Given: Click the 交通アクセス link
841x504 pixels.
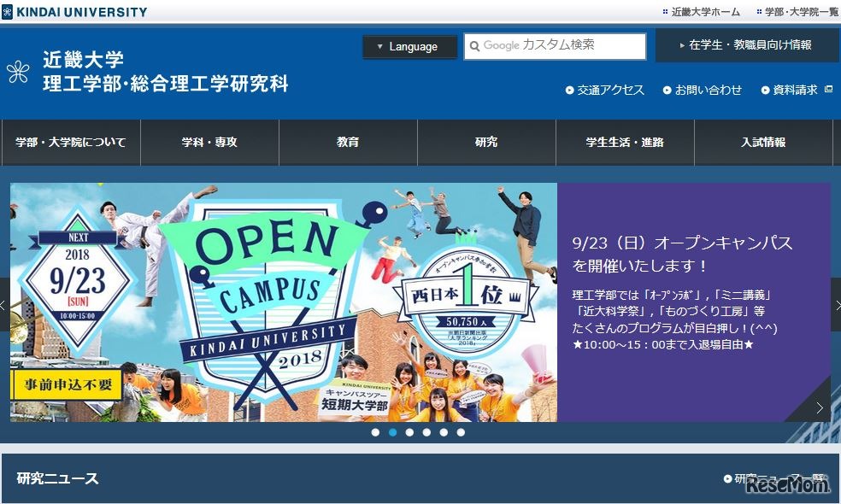Looking at the screenshot, I should (609, 89).
